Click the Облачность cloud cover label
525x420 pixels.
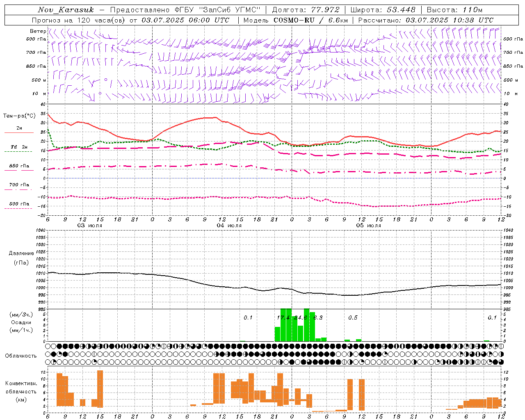click(21, 356)
